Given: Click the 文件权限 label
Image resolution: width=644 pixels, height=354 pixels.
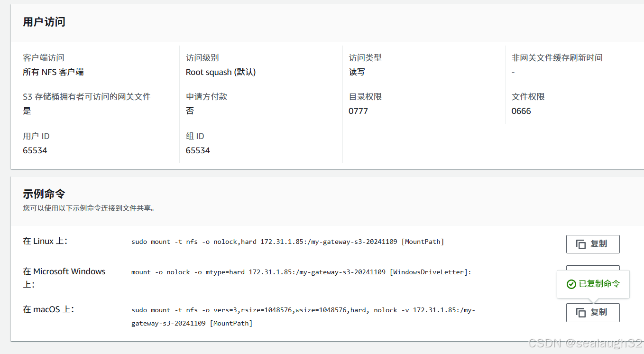Looking at the screenshot, I should pyautogui.click(x=528, y=97).
